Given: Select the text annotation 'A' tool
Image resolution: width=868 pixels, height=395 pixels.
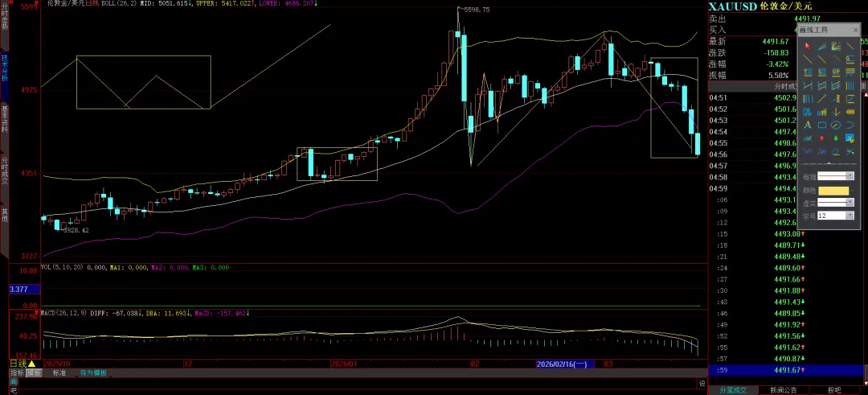Looking at the screenshot, I should point(807,125).
